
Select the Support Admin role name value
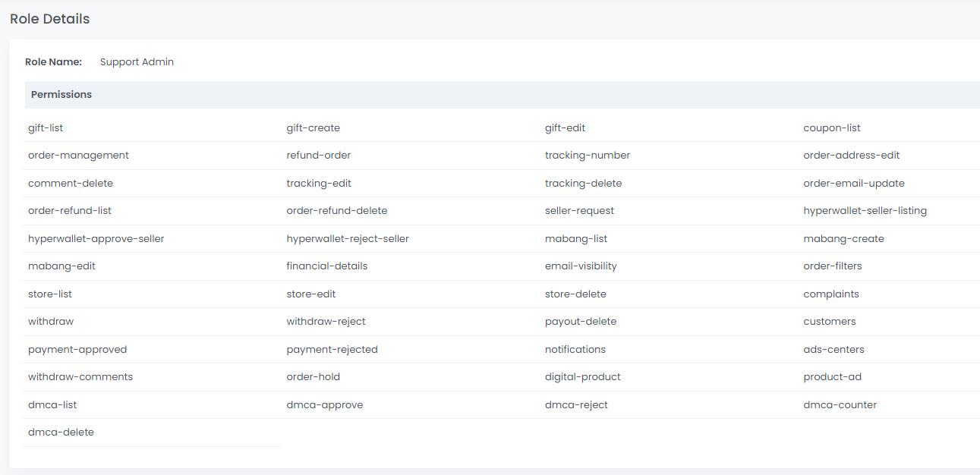(x=137, y=62)
